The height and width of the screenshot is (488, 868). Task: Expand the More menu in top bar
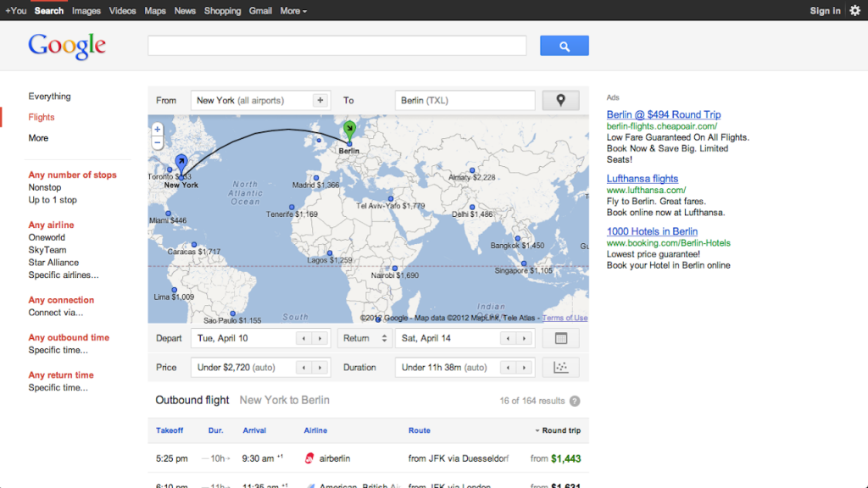pos(293,11)
